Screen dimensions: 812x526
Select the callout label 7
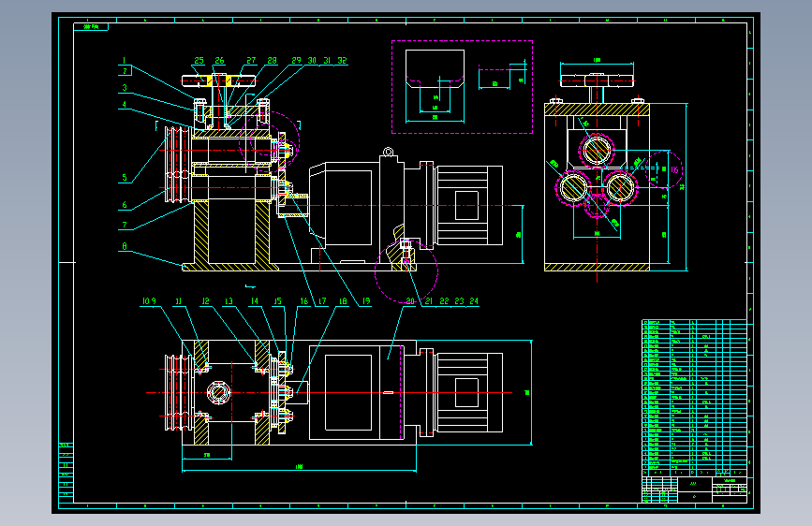[x=125, y=225]
